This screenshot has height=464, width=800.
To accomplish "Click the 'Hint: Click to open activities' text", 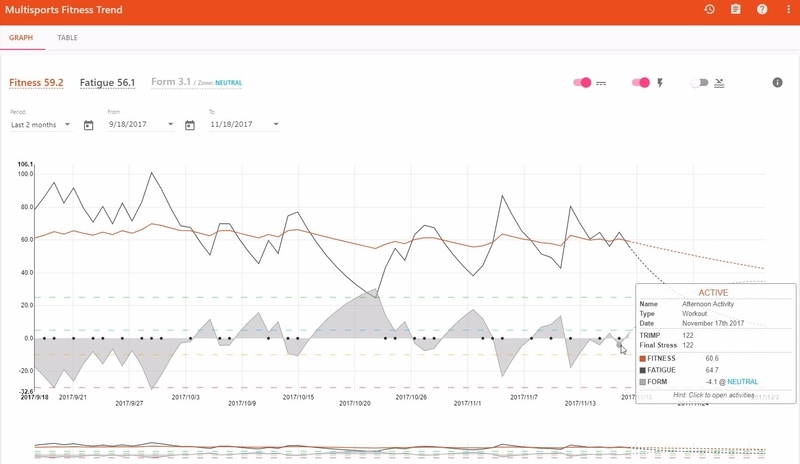I will pos(713,395).
